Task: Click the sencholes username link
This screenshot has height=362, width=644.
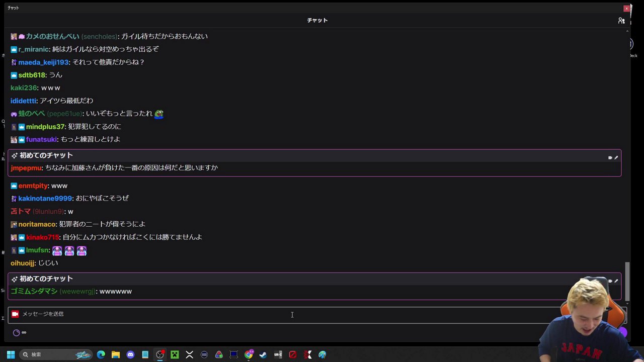Action: [x=99, y=36]
